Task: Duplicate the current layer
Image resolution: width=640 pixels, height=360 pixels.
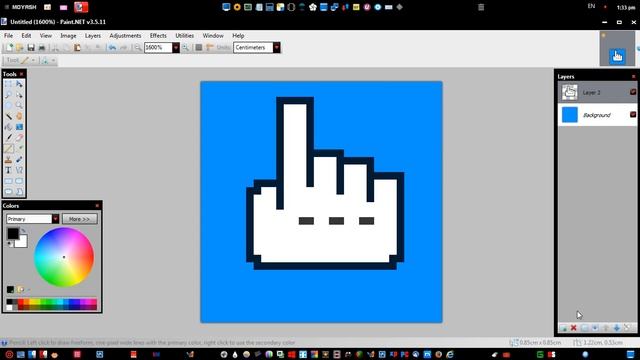Action: point(584,328)
